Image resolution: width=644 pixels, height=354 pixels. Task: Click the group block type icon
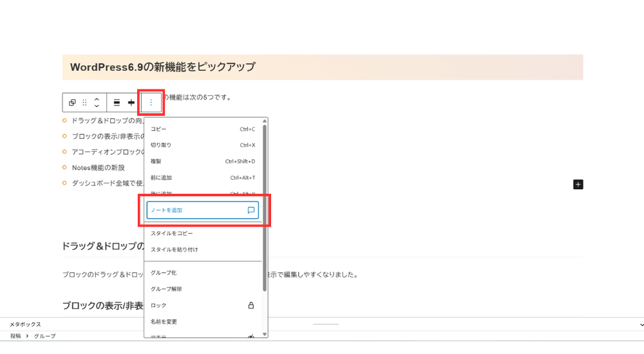pyautogui.click(x=72, y=102)
